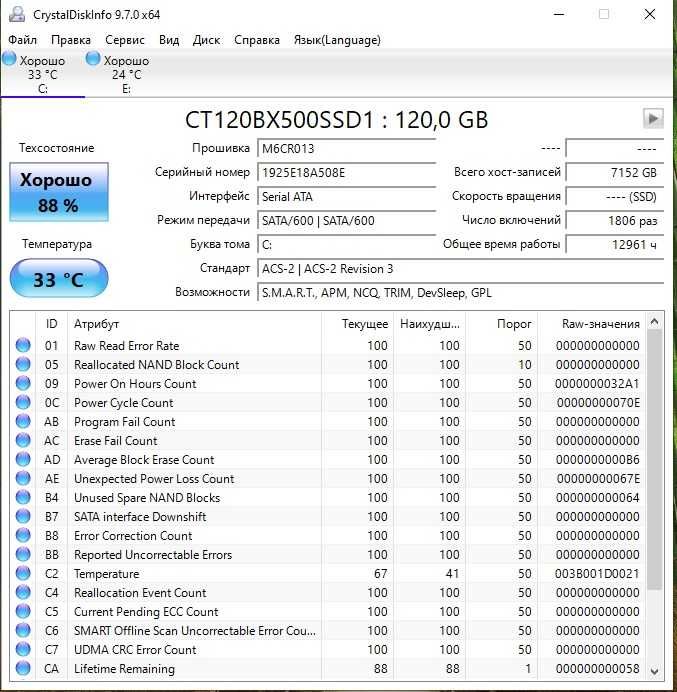677x692 pixels.
Task: Click the status icon of Power On Hours Count
Action: [23, 383]
